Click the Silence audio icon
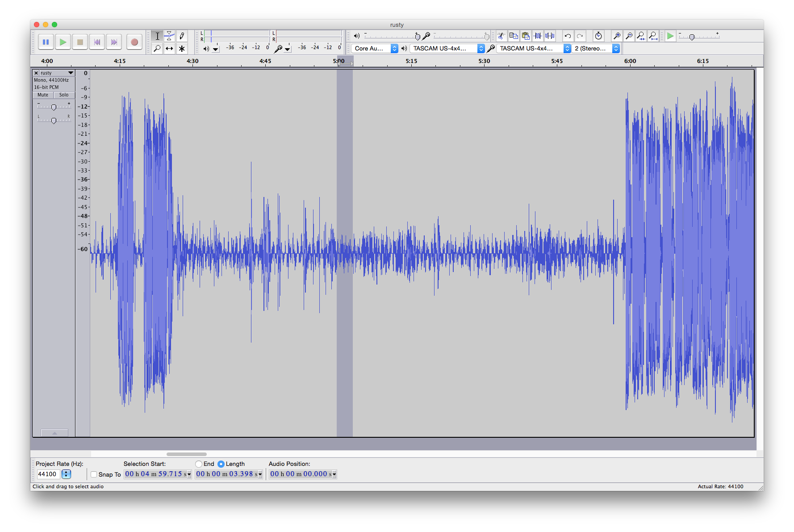Image resolution: width=794 pixels, height=532 pixels. coord(550,36)
